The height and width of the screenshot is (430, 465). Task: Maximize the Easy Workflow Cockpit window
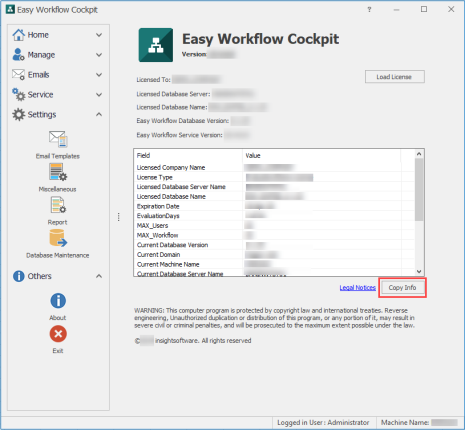[x=424, y=9]
